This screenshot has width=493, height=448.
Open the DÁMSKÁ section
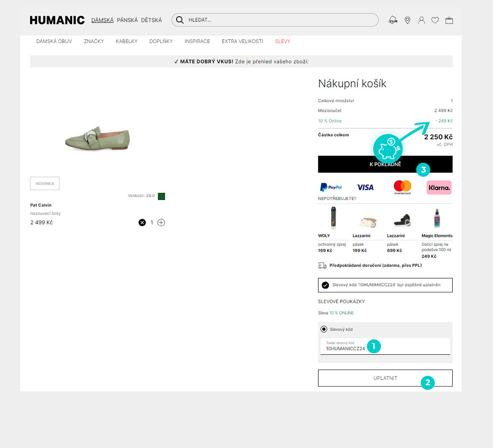103,20
